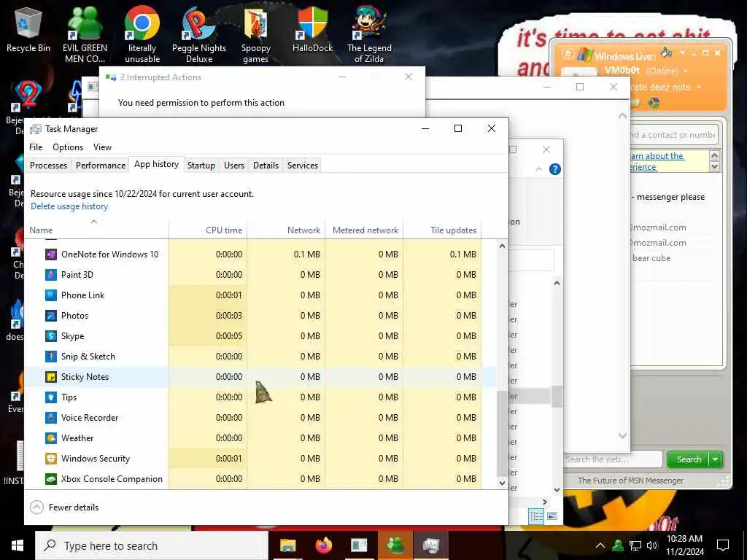Click the Messenger find a contact field

tap(673, 135)
